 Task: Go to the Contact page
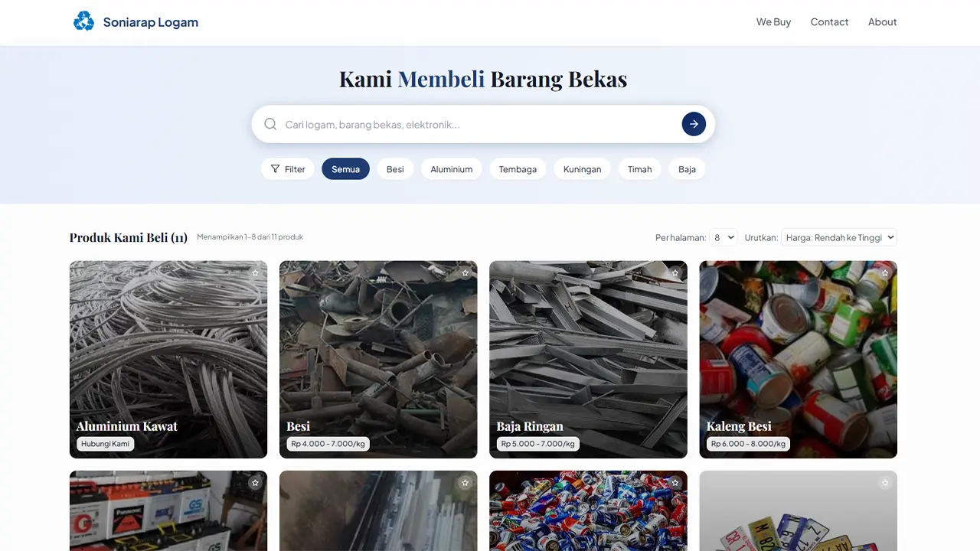pyautogui.click(x=829, y=22)
